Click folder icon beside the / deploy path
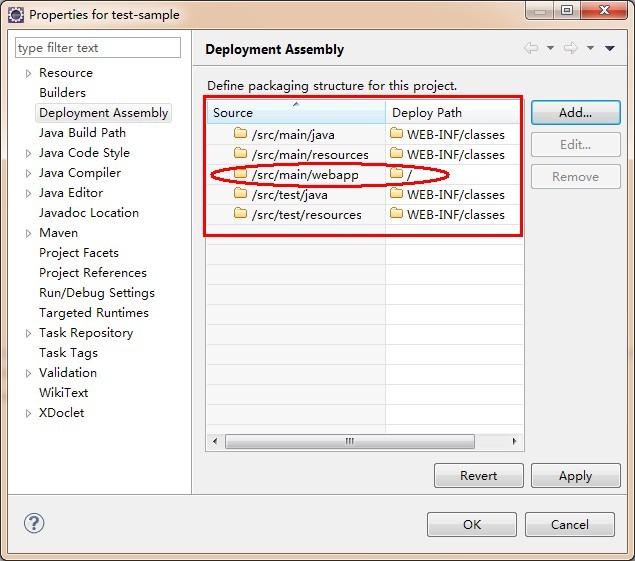 click(x=397, y=174)
